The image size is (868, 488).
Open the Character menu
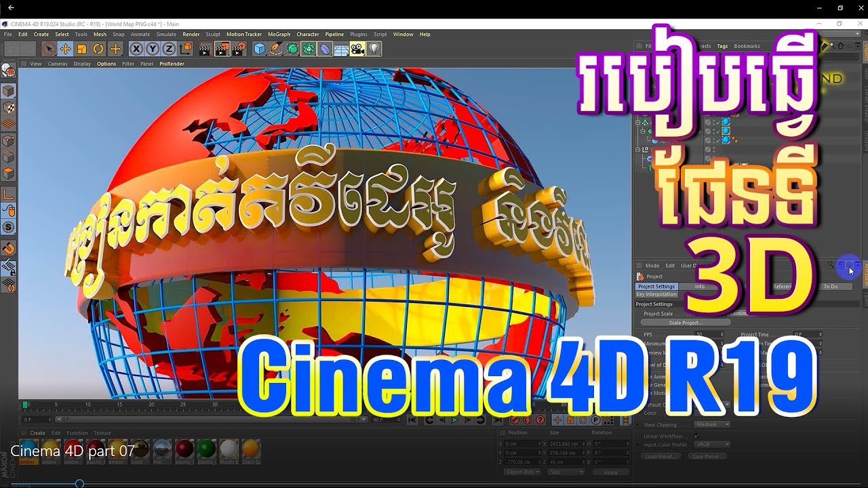click(308, 34)
